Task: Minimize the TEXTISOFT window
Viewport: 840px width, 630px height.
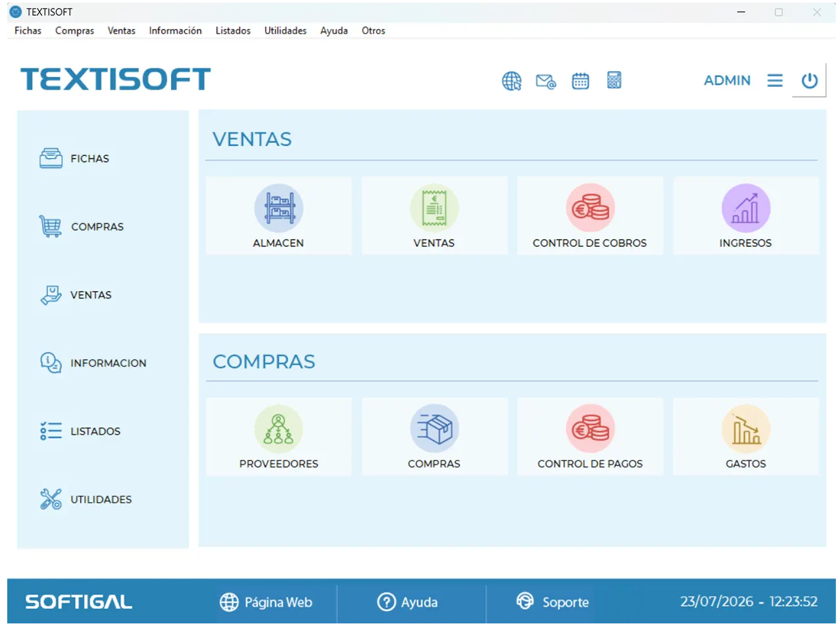Action: point(741,12)
